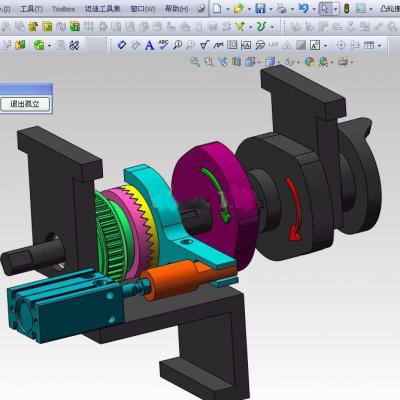Open the 工具(T) menu

[31, 9]
